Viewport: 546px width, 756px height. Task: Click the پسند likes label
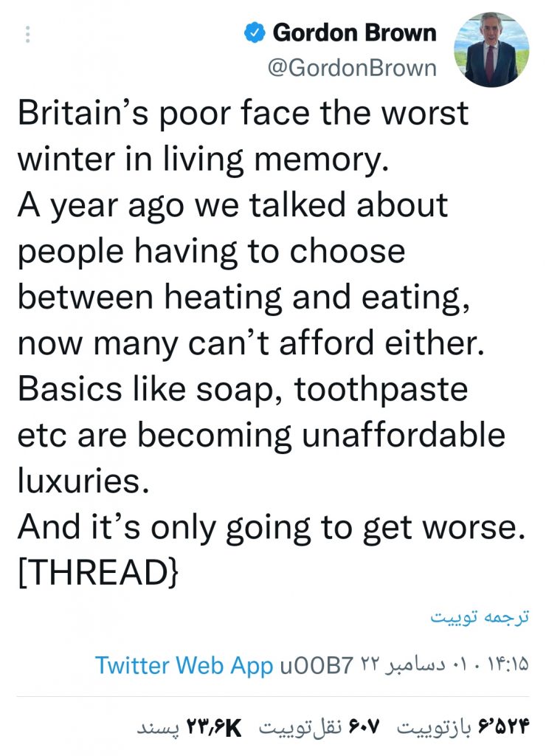click(x=158, y=728)
